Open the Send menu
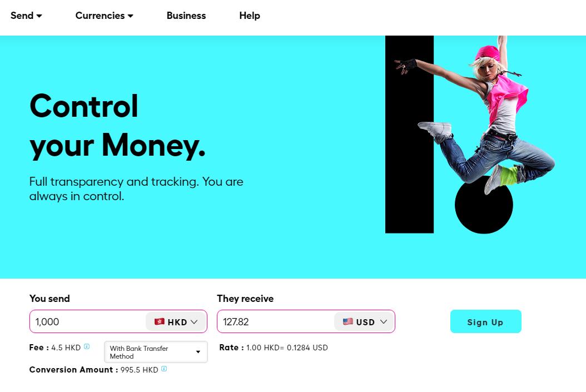The image size is (586, 392). click(22, 16)
